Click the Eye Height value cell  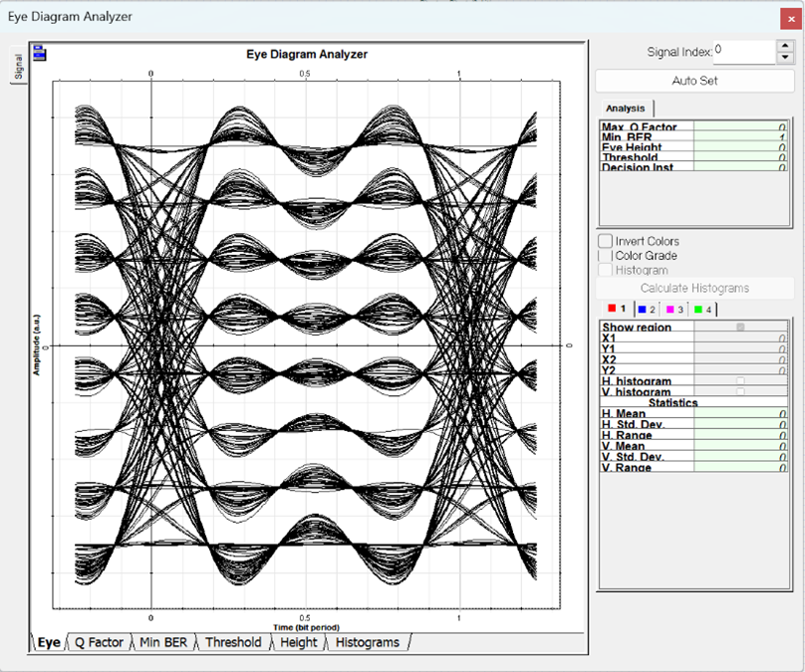[740, 146]
